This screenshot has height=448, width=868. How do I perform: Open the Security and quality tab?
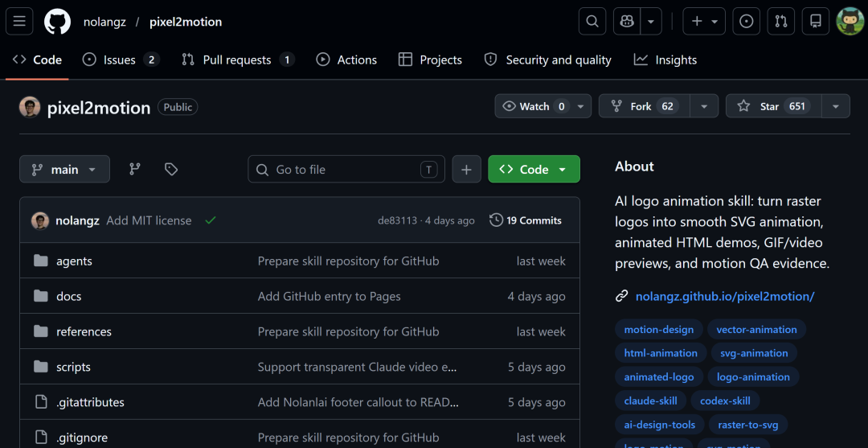click(x=547, y=60)
